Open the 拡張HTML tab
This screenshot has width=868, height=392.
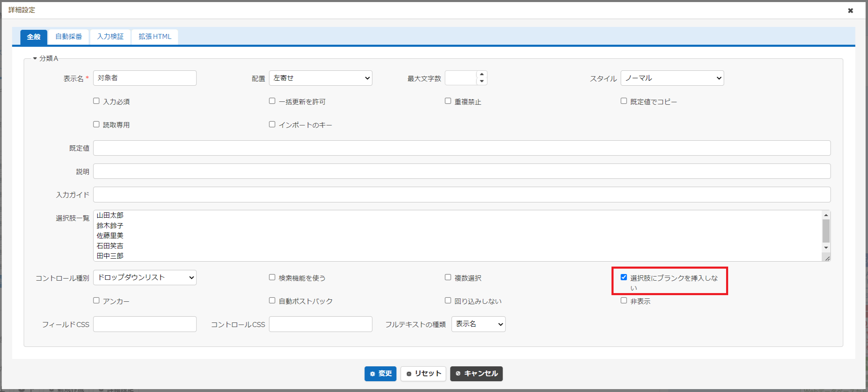(155, 36)
